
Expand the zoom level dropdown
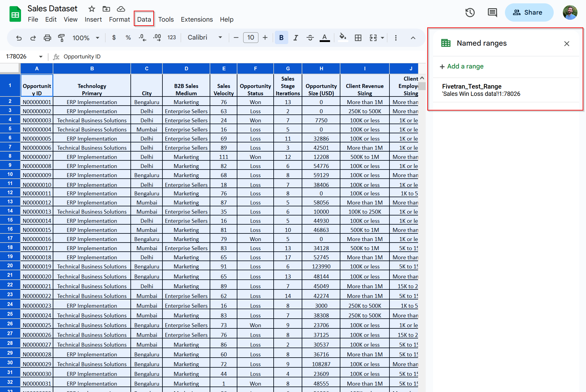coord(97,38)
